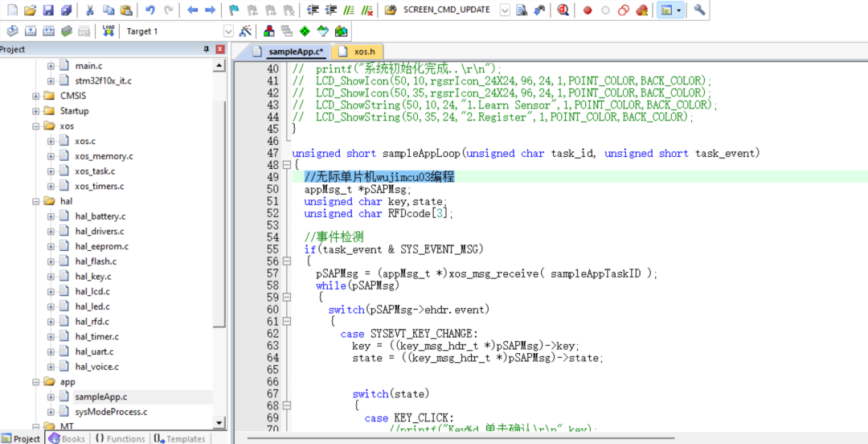Open the Templates panel tab

(180, 438)
